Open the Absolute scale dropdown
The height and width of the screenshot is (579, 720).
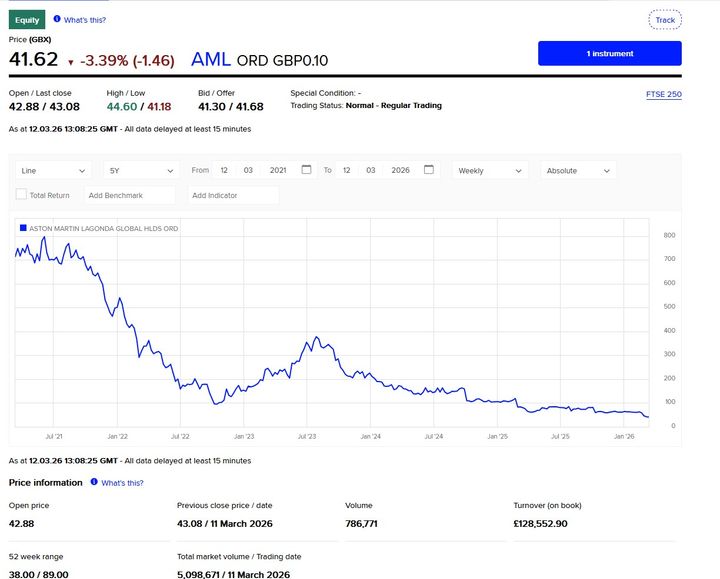tap(578, 171)
